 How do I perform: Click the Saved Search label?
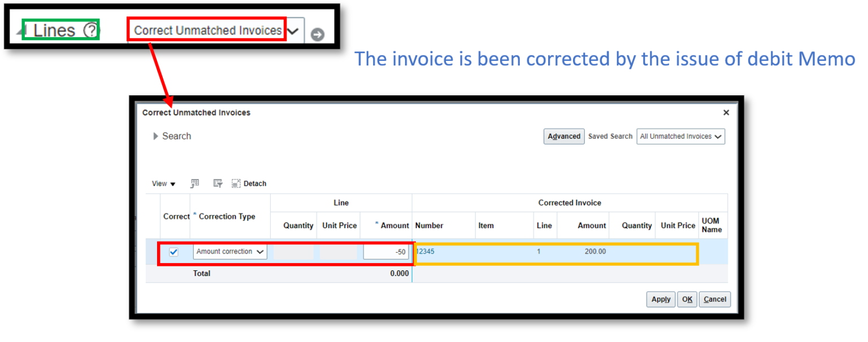610,136
